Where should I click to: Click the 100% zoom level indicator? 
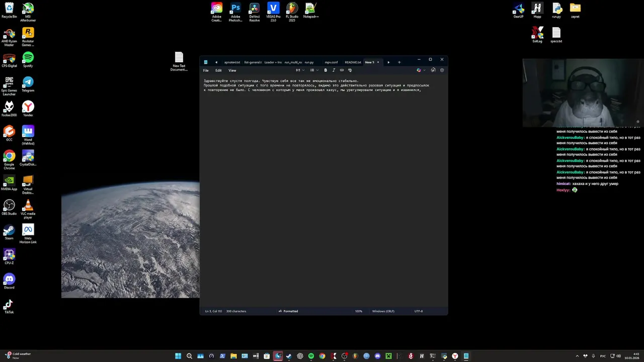point(359,311)
